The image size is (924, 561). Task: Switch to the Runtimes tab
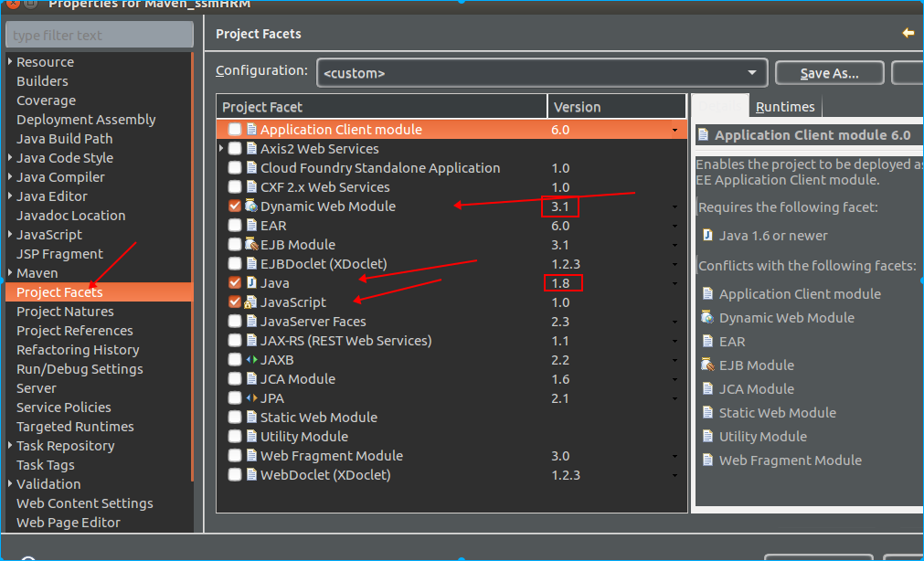[x=785, y=107]
